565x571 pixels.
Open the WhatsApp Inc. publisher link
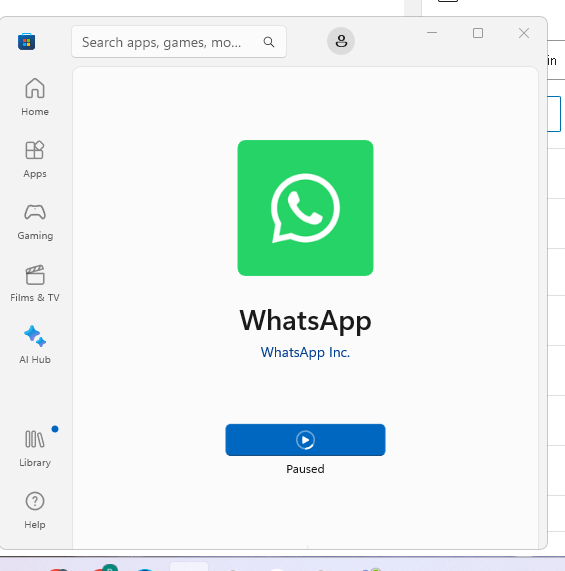305,352
